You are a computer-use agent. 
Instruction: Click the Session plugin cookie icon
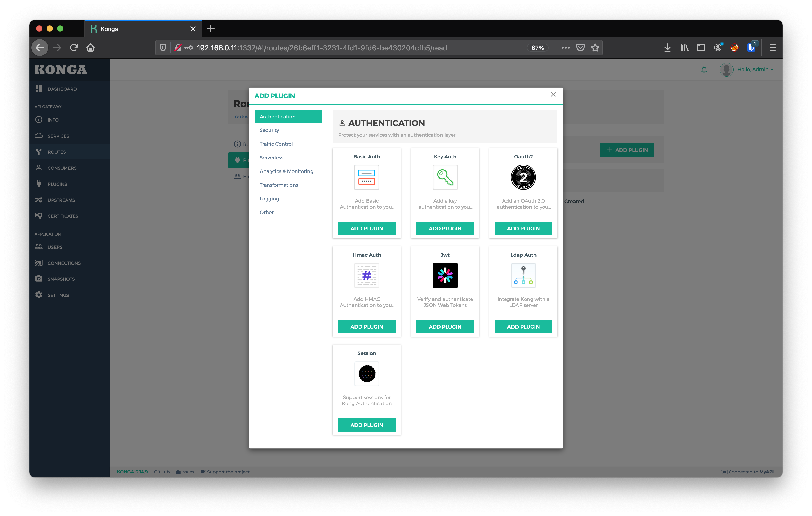[x=366, y=374]
